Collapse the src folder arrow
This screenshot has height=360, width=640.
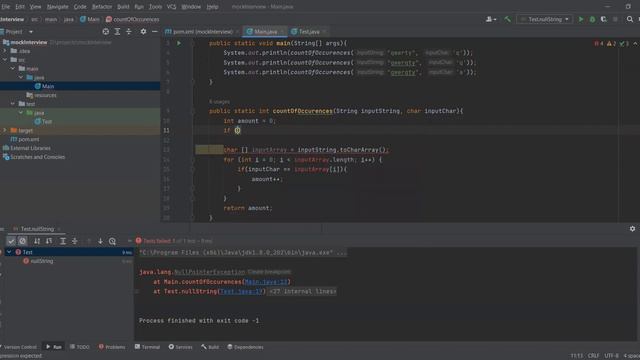point(5,60)
